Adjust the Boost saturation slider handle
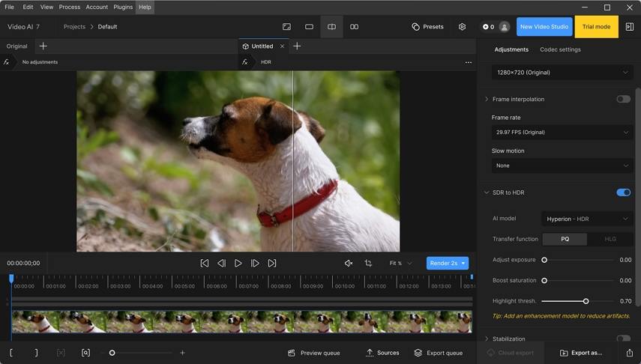This screenshot has height=364, width=641. coord(544,281)
